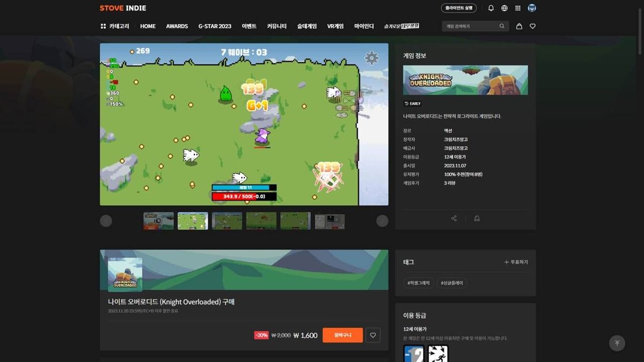The image size is (644, 362).
Task: Click the violence content rating icon
Action: [438, 354]
